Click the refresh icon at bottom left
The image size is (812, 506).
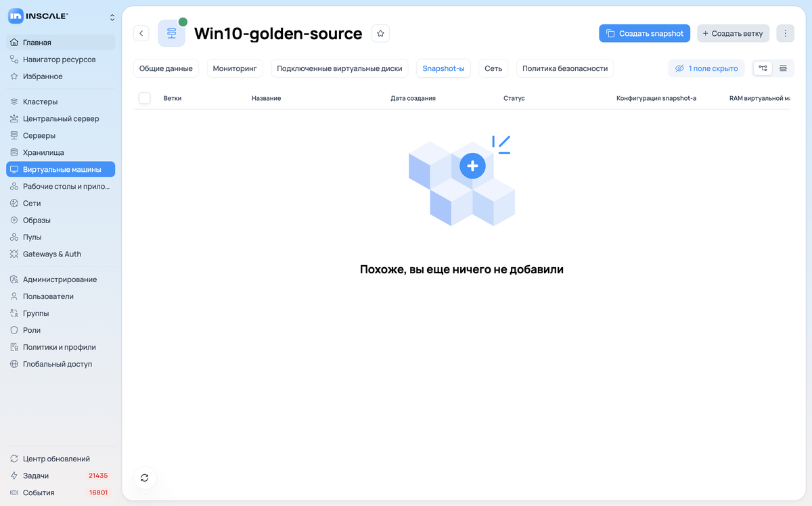click(x=144, y=478)
